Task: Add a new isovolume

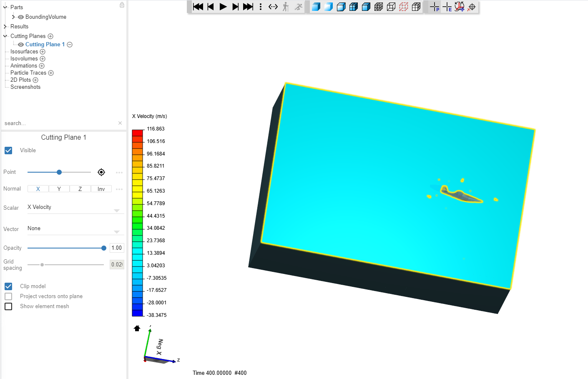Action: tap(43, 59)
